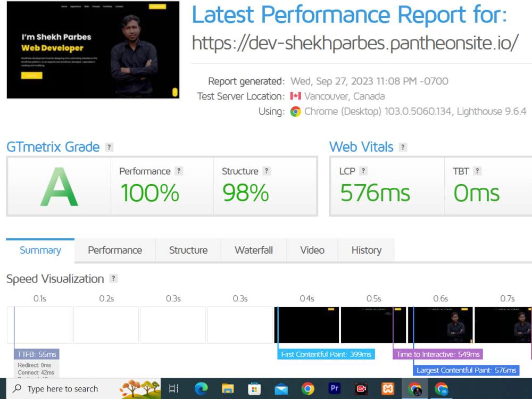Click the grade A letter
The image size is (532, 399).
(x=59, y=187)
